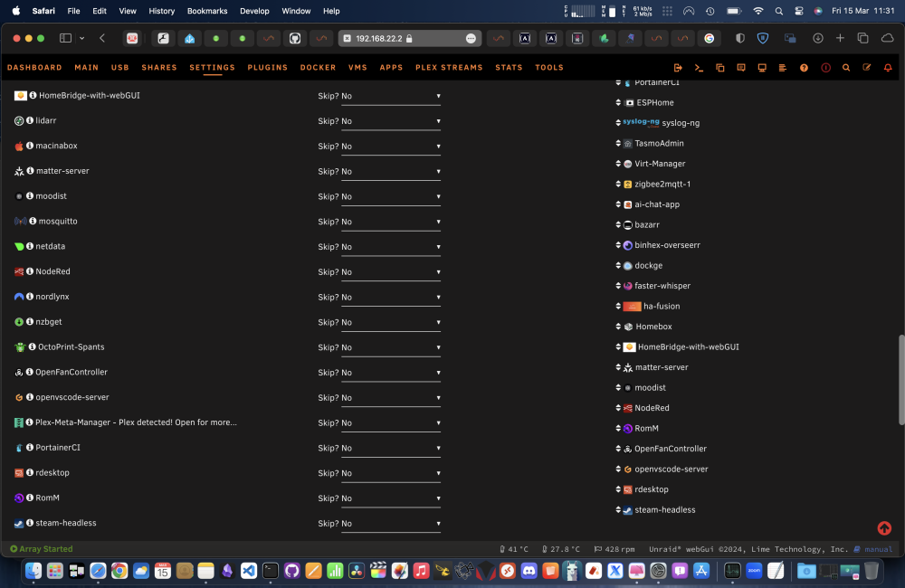Open the SHARES tab
The height and width of the screenshot is (588, 905).
pos(159,68)
